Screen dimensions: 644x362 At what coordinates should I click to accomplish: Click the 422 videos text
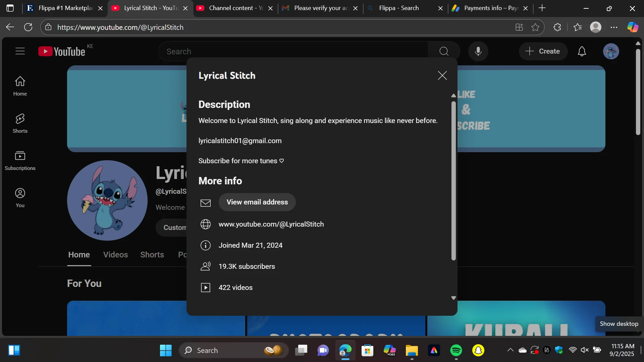click(235, 288)
